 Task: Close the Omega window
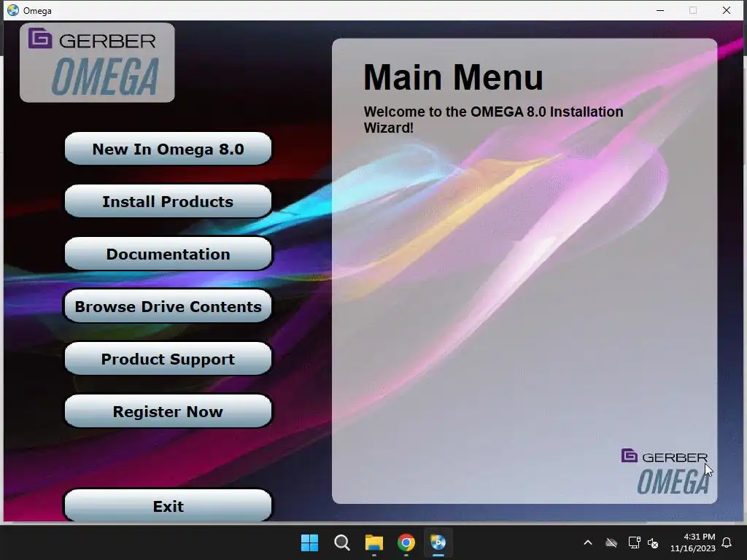coord(727,10)
